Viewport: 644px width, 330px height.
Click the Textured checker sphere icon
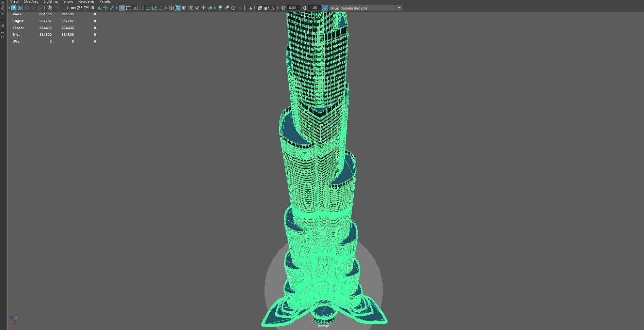[197, 7]
